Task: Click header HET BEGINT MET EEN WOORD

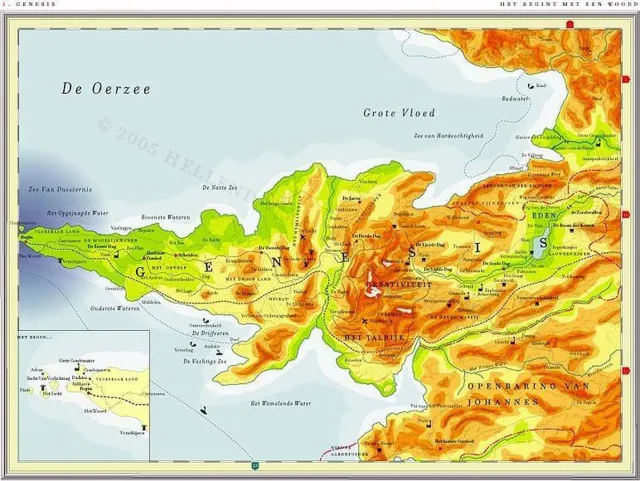Action: tap(569, 4)
